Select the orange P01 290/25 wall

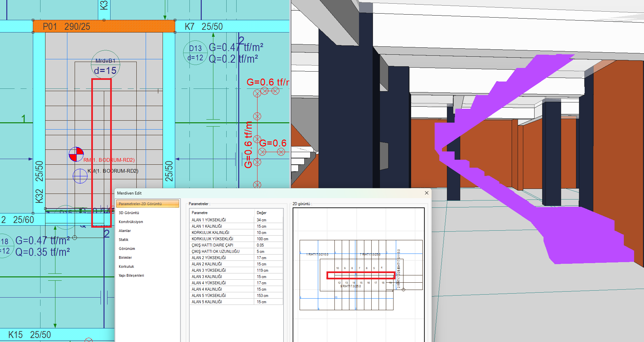tap(104, 26)
